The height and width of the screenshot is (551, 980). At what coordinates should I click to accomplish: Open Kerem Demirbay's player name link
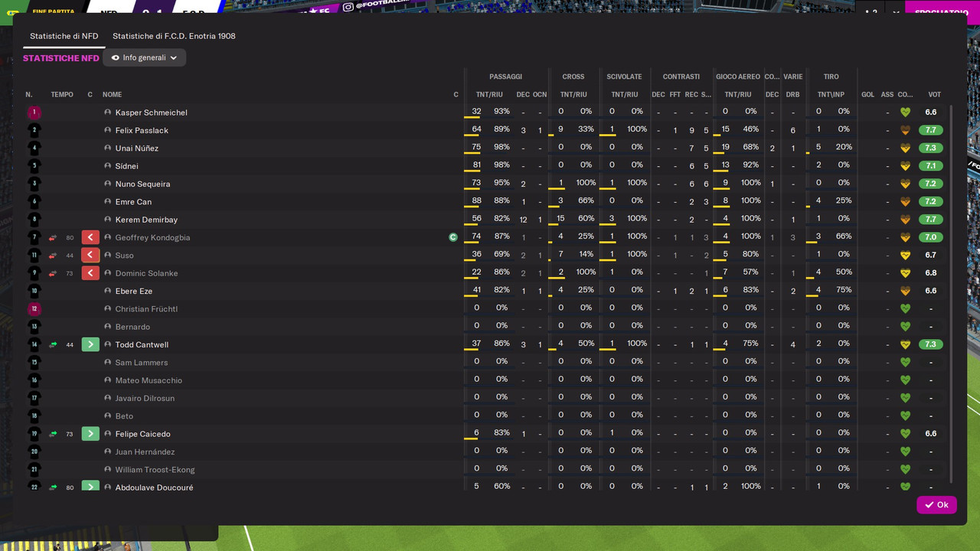(146, 220)
